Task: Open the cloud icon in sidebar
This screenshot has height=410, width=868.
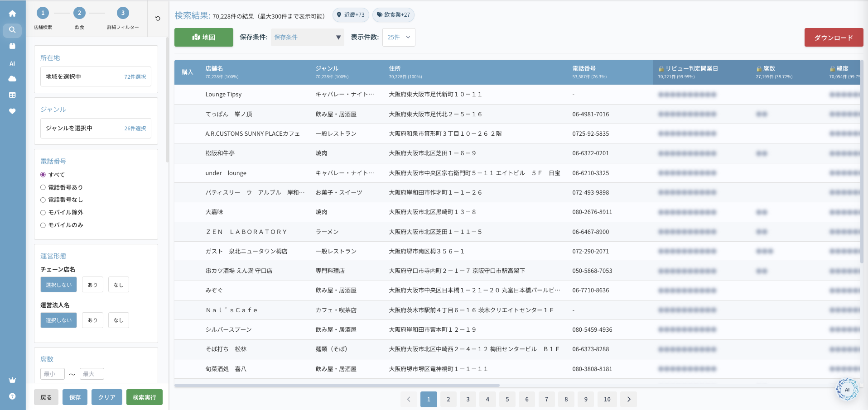Action: [x=12, y=79]
